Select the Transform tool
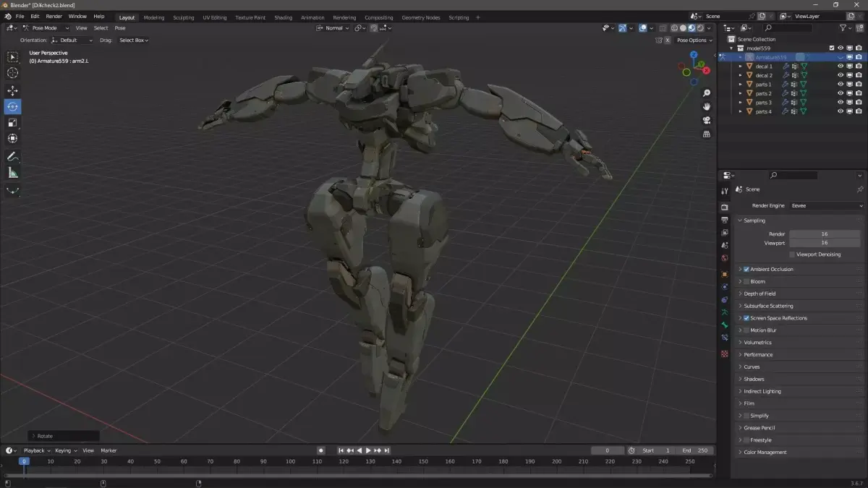The height and width of the screenshot is (488, 868). 13,138
